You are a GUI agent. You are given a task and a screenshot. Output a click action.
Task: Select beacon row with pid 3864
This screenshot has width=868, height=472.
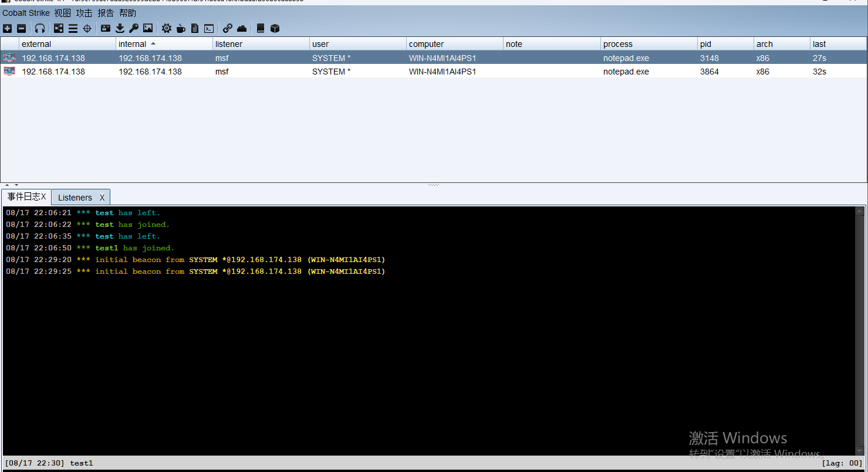(434, 71)
